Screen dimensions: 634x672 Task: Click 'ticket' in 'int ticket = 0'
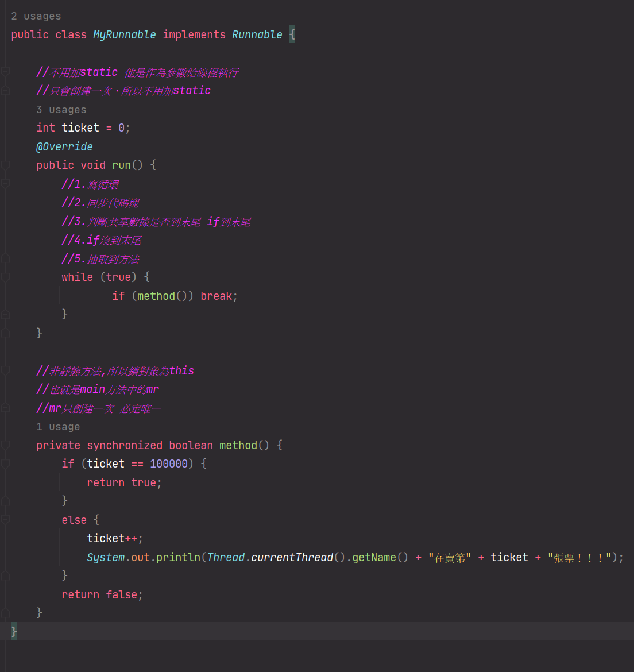(x=80, y=128)
